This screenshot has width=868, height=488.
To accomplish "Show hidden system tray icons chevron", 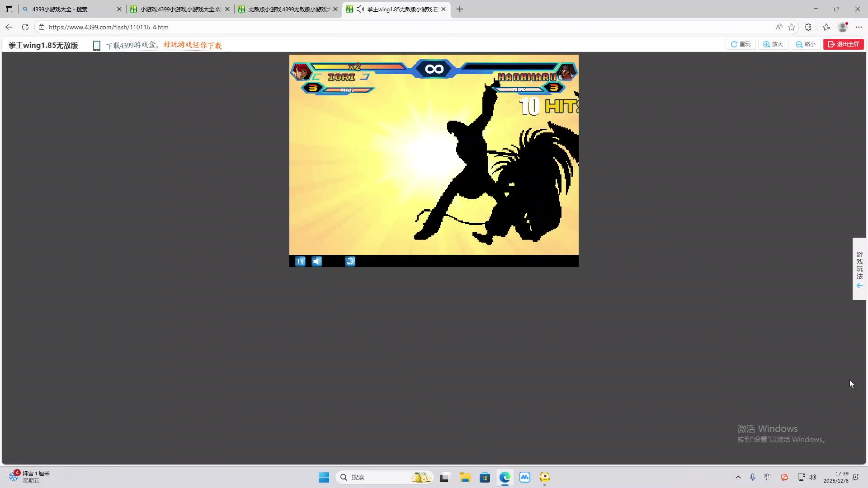I will pyautogui.click(x=738, y=477).
